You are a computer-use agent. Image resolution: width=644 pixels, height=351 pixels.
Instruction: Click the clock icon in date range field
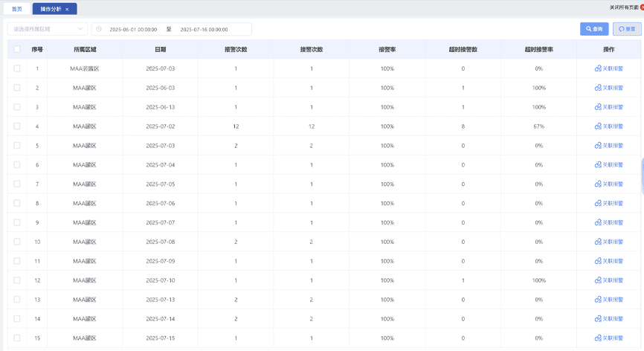click(x=100, y=29)
